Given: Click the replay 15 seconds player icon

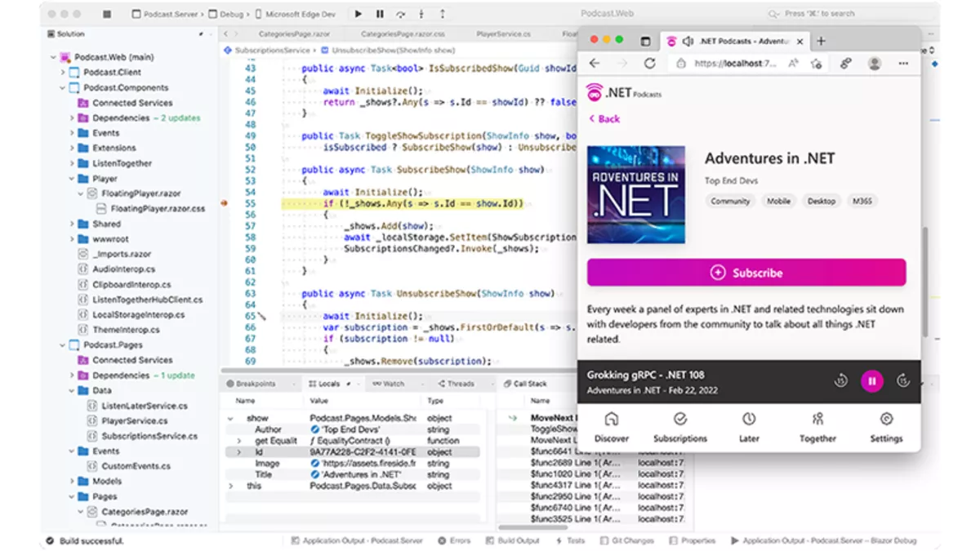Looking at the screenshot, I should click(x=841, y=380).
